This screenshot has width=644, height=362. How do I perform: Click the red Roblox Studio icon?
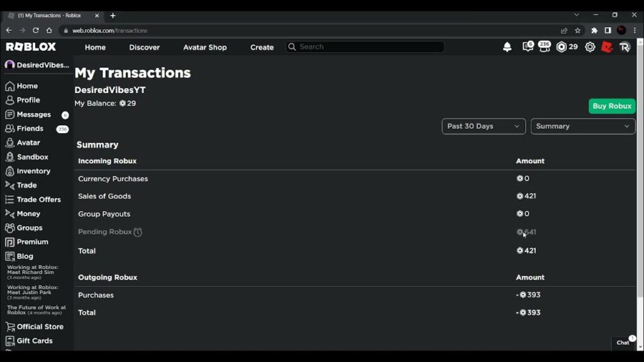[607, 47]
